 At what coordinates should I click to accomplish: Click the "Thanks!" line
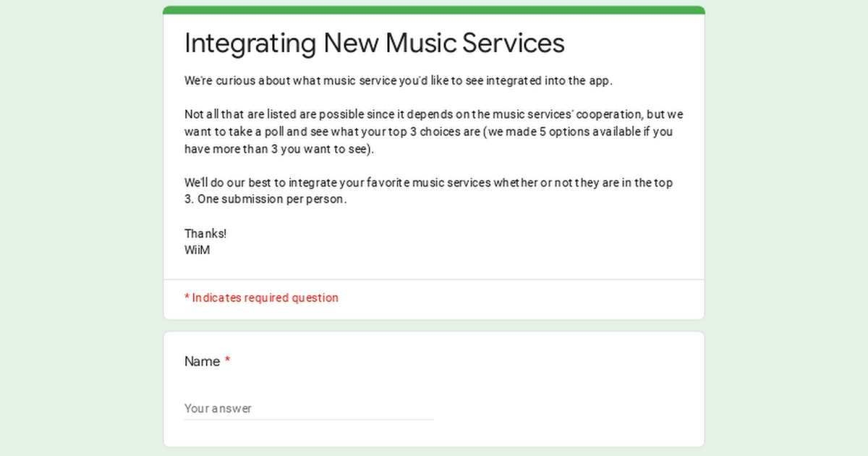pos(205,234)
